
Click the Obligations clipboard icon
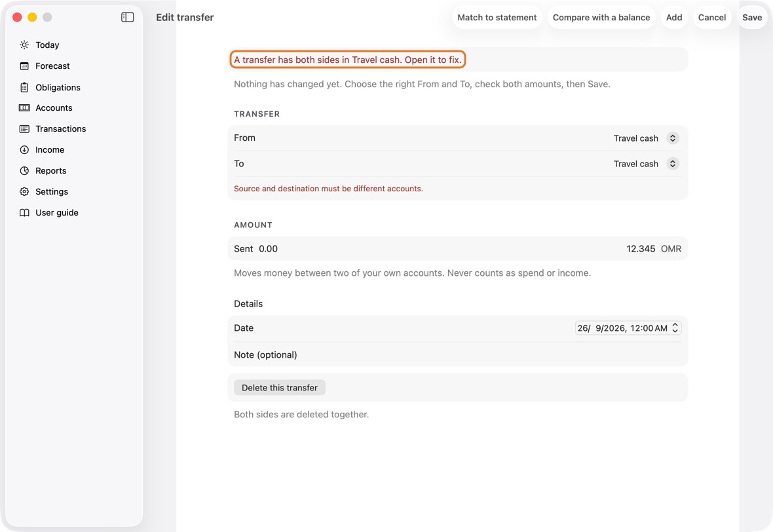(x=24, y=87)
